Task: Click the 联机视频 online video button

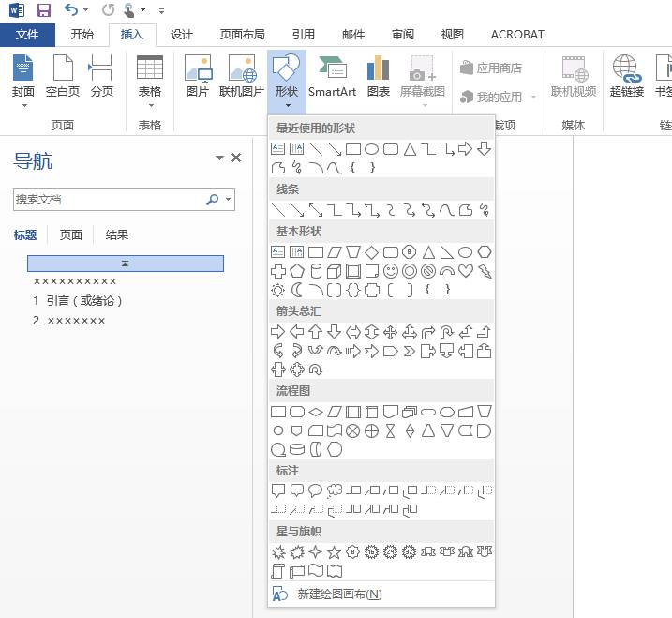Action: click(x=574, y=76)
